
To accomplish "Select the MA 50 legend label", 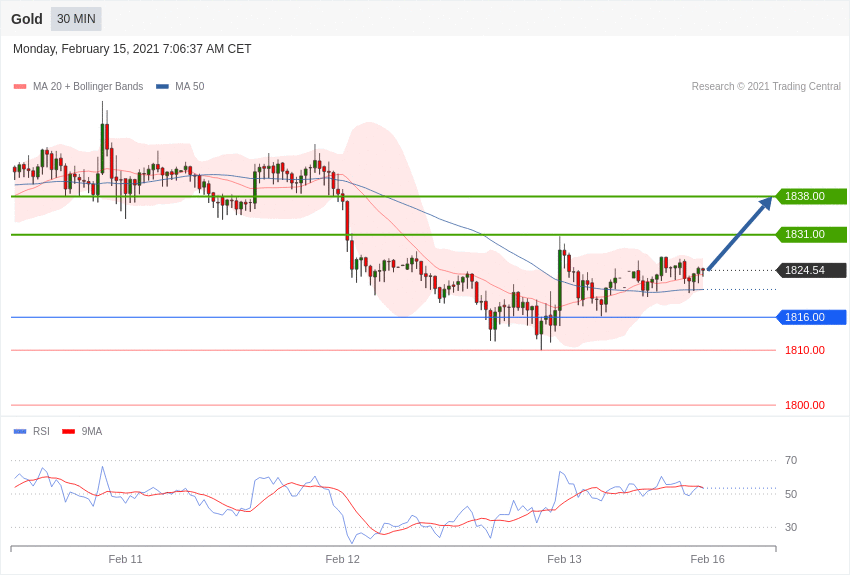I will pos(190,86).
